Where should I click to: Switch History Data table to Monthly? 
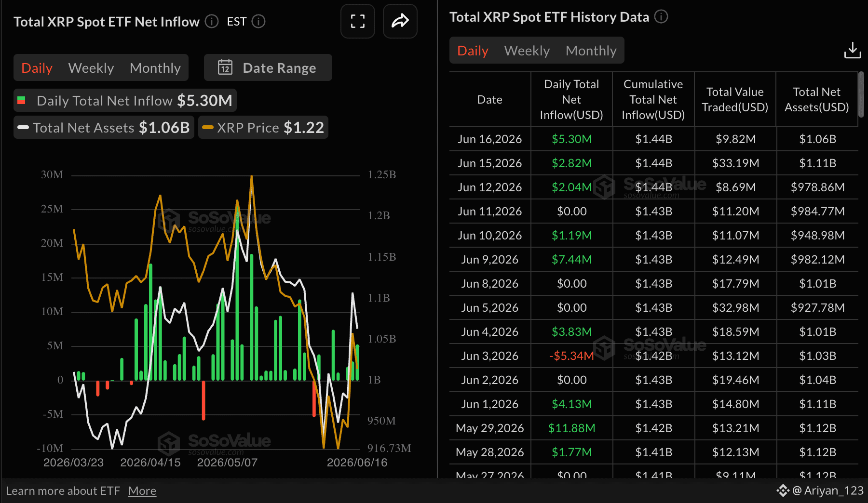click(591, 51)
